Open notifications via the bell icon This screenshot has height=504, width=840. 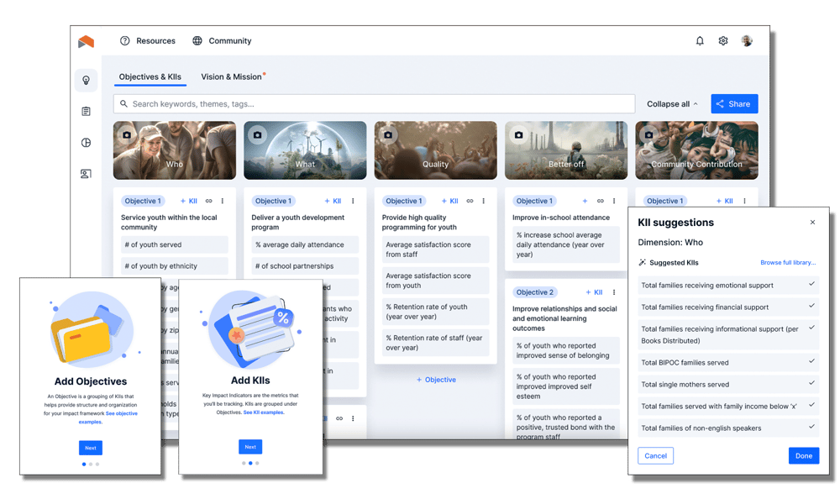(699, 40)
